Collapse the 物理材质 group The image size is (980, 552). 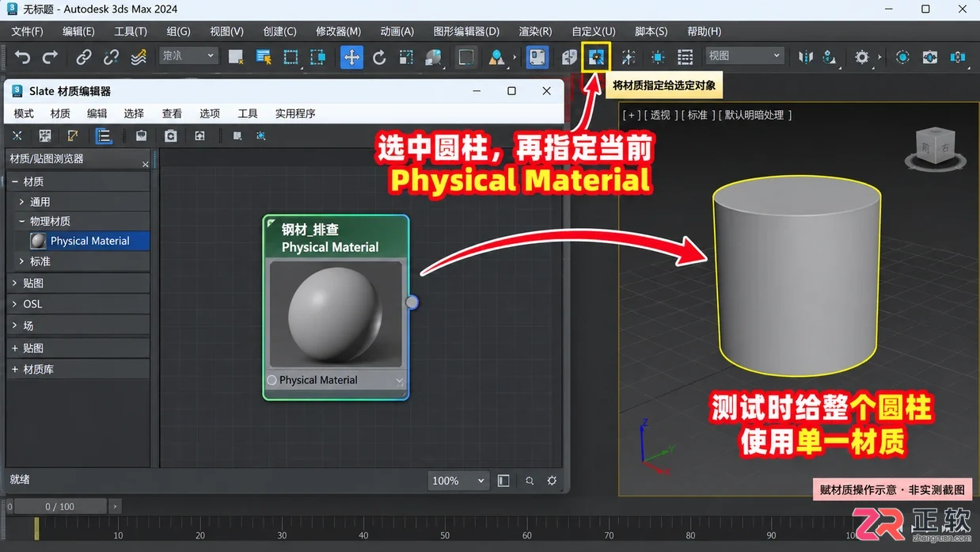click(x=22, y=221)
